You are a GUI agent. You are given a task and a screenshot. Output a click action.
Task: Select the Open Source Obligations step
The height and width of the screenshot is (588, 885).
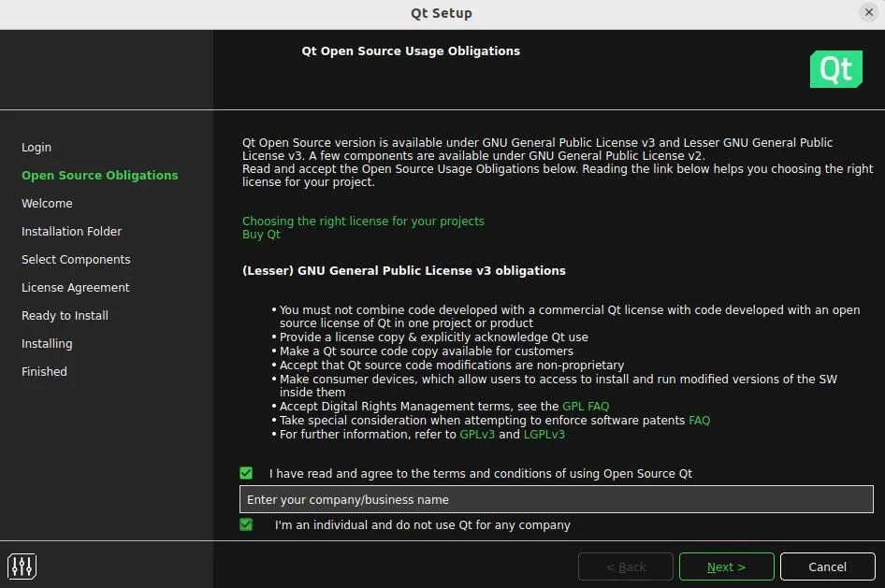pos(100,175)
